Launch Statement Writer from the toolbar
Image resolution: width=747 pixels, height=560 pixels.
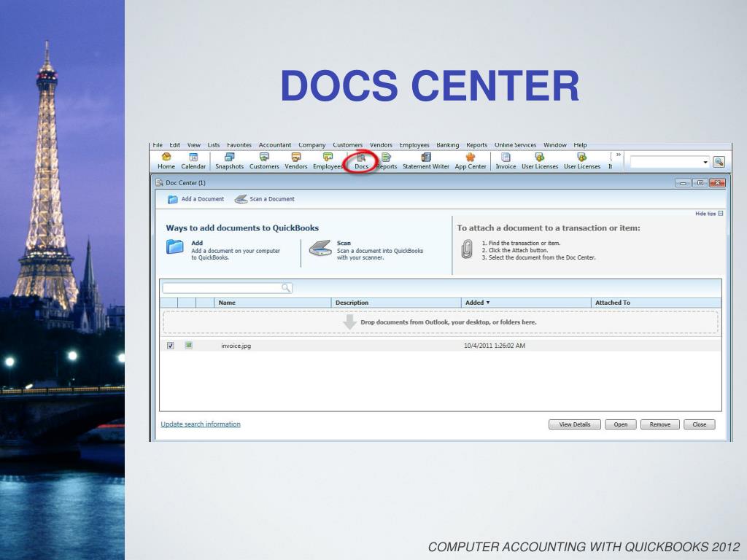click(426, 161)
